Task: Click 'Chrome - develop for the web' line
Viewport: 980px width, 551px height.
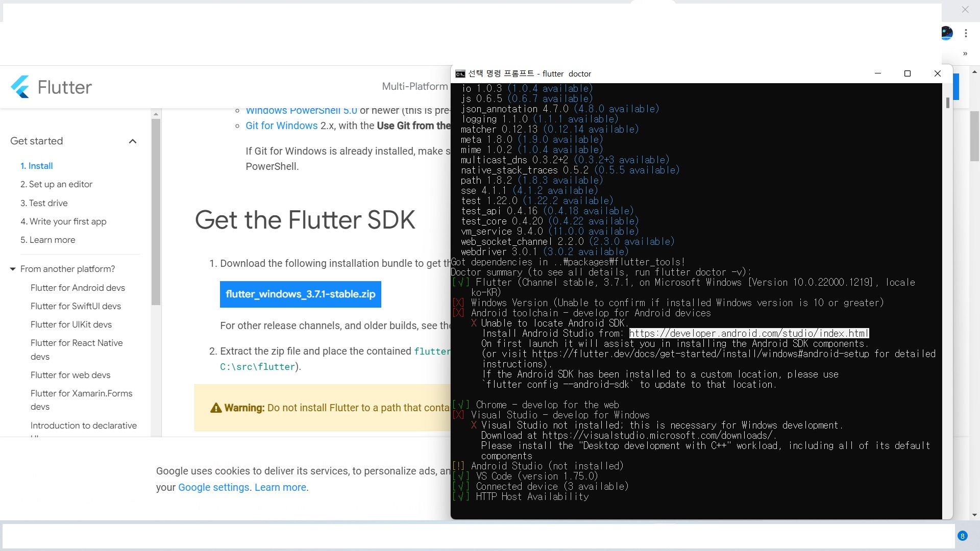Action: (x=536, y=405)
